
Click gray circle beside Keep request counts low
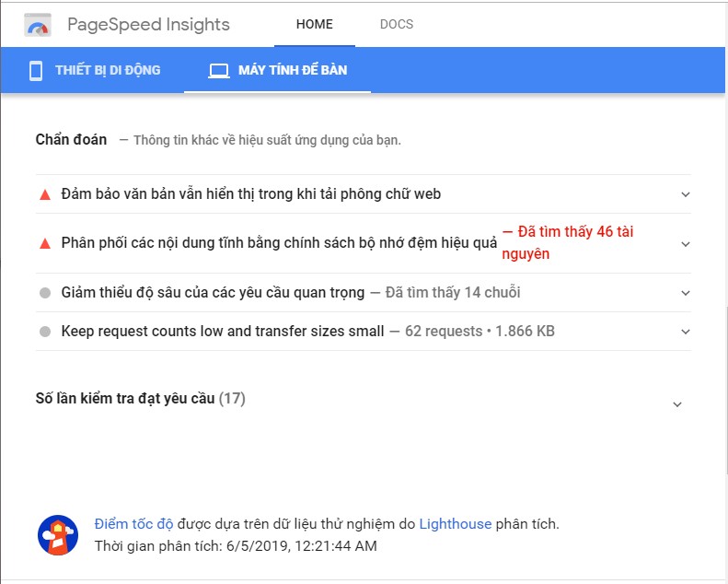[45, 332]
